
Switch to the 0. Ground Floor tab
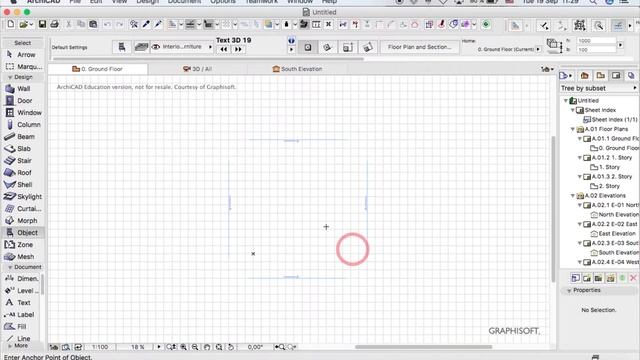point(98,69)
